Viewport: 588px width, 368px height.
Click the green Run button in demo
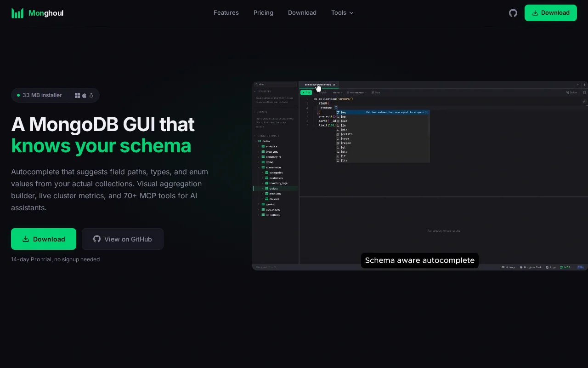point(306,92)
